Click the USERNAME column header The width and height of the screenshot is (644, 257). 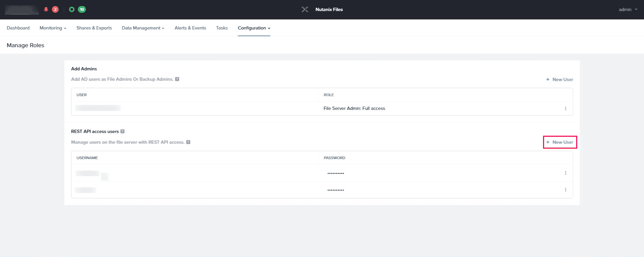pos(87,158)
